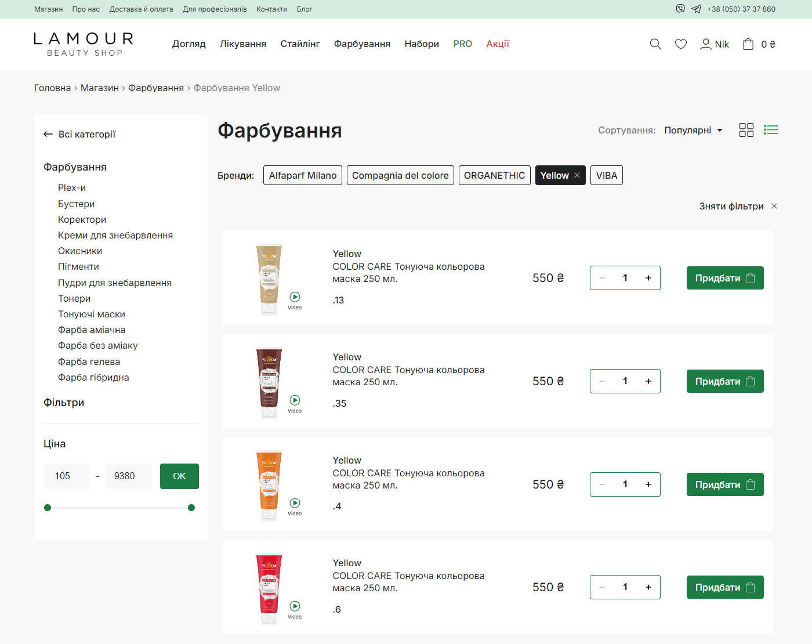Screen dimensions: 812x644
Task: Open the Nik user account
Action: pyautogui.click(x=715, y=44)
